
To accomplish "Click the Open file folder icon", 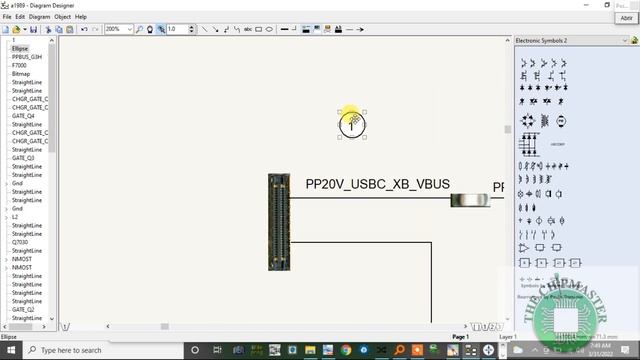I will click(x=16, y=29).
